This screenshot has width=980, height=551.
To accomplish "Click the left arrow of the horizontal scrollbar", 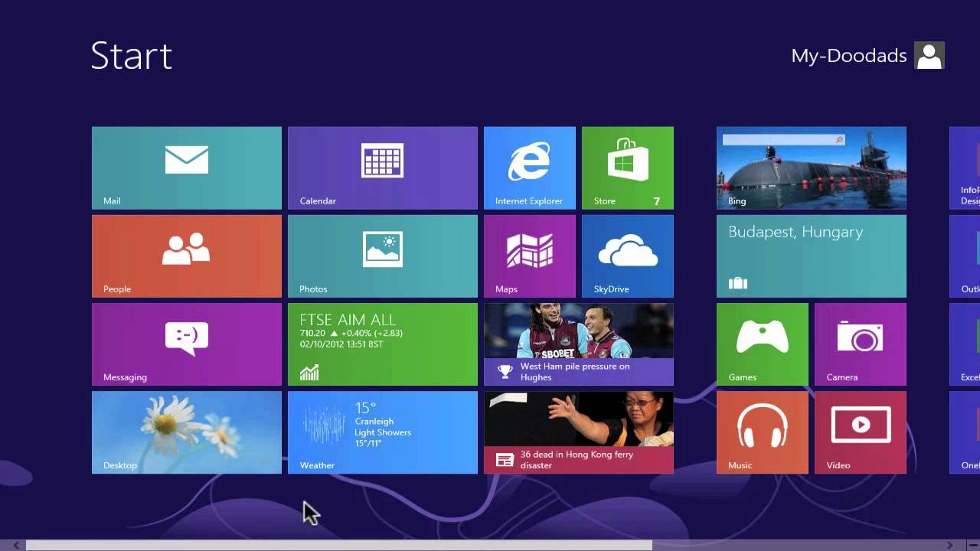I will coord(16,545).
